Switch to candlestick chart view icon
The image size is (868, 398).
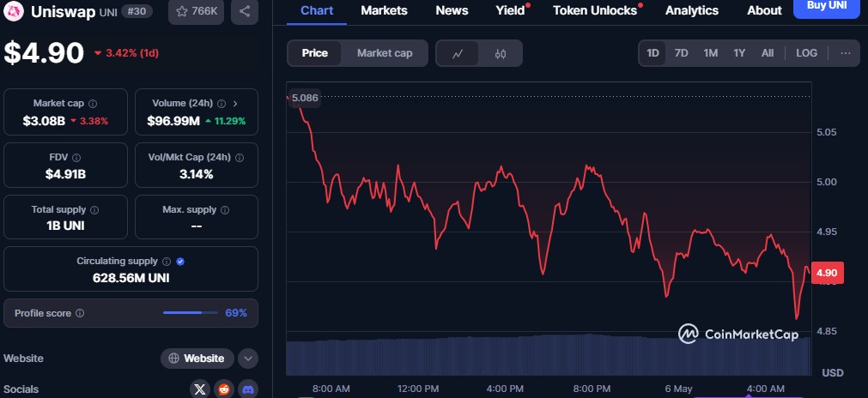501,54
